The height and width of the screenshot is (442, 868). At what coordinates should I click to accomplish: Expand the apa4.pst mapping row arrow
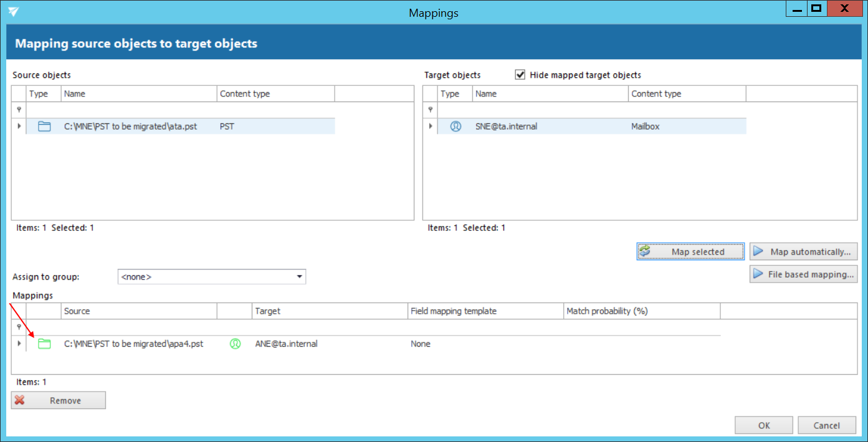(19, 344)
